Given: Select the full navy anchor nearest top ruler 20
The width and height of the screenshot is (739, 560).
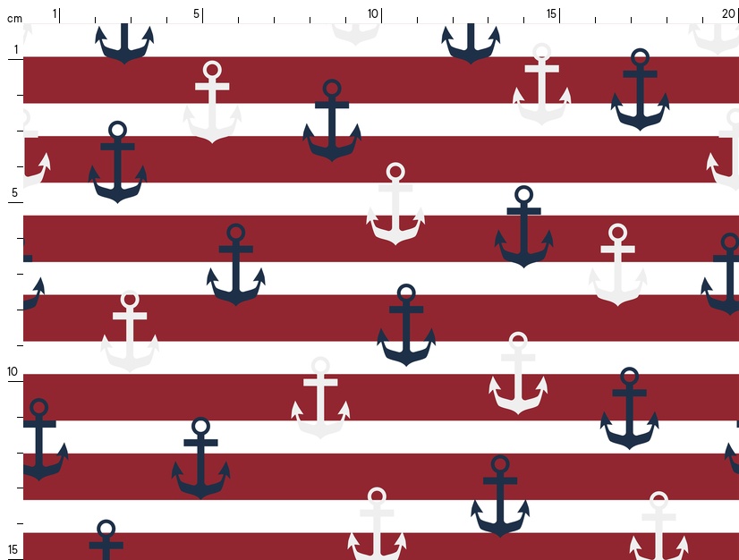Looking at the screenshot, I should [x=640, y=89].
